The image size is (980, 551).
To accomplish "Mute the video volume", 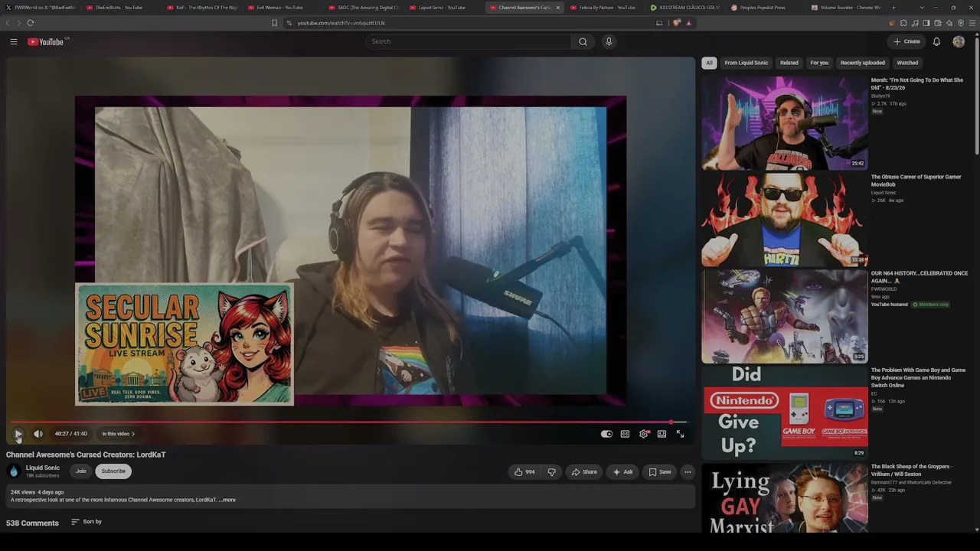I will (x=38, y=434).
